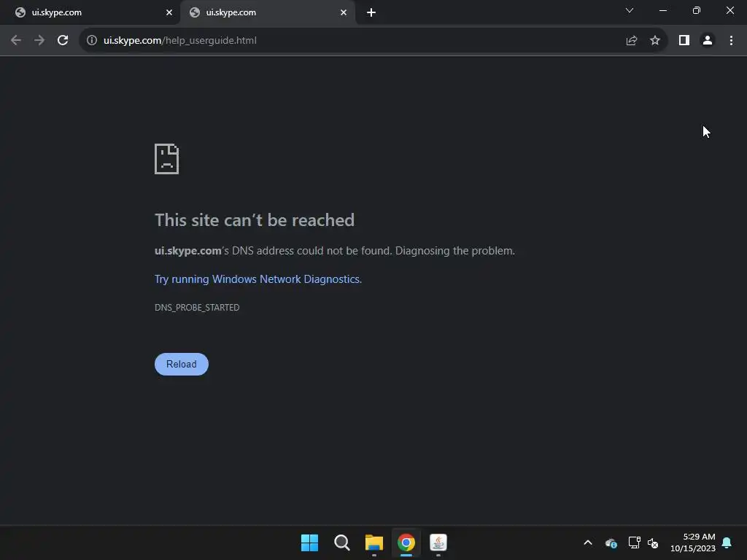Select the second ui.skype.com tab
This screenshot has width=747, height=560.
click(x=268, y=12)
